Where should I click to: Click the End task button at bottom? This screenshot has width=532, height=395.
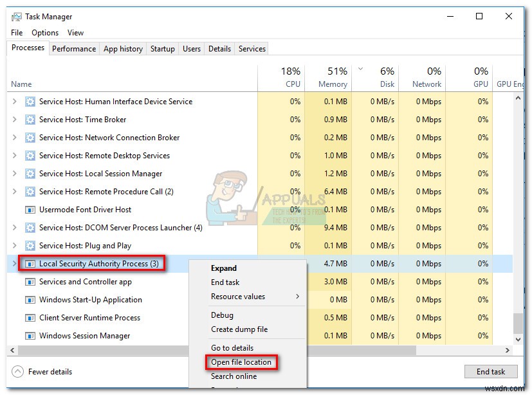coord(491,372)
